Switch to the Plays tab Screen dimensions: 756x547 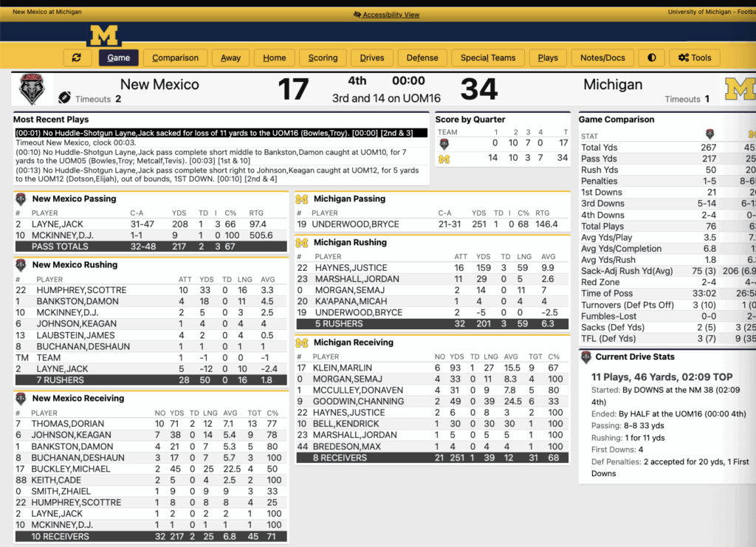[548, 58]
